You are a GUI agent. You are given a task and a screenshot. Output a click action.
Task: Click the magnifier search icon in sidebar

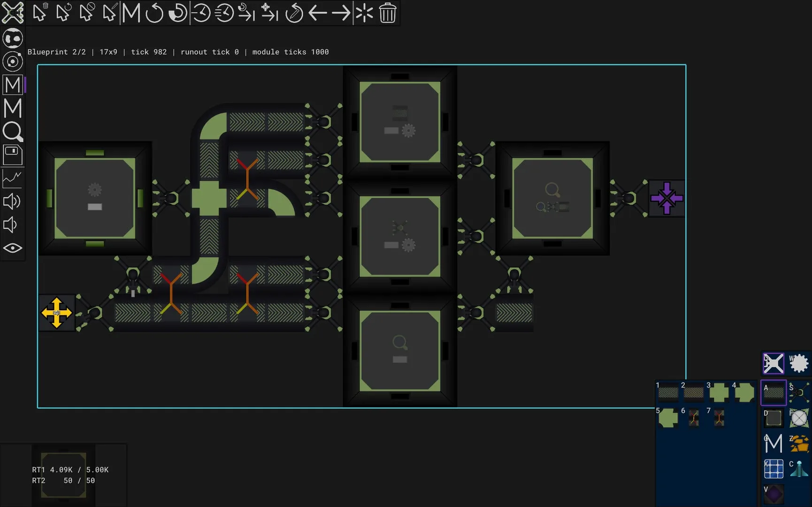click(x=13, y=132)
